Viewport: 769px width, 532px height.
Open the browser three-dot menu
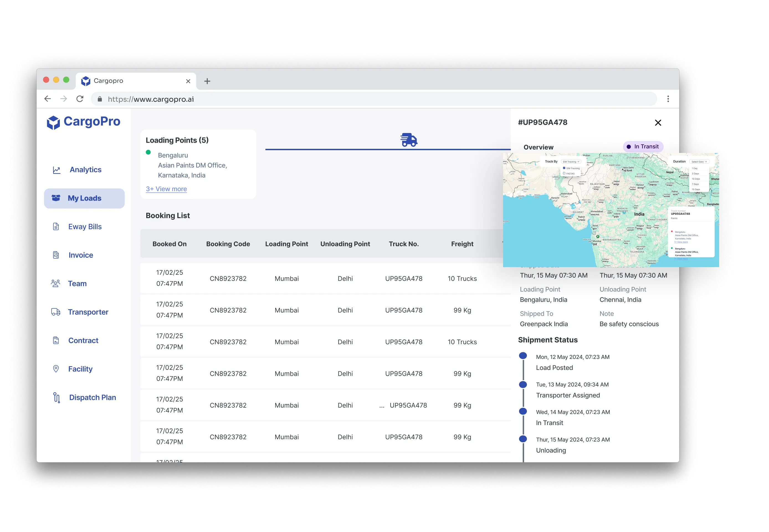click(668, 99)
